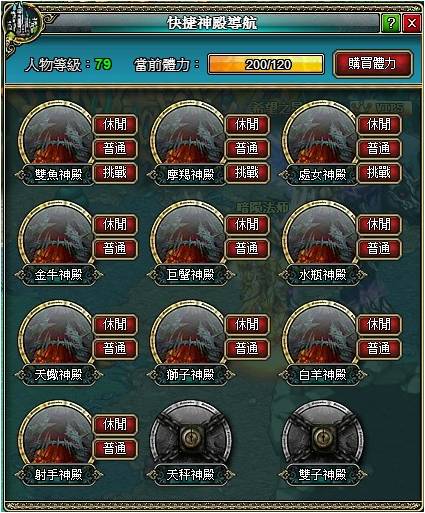Click the 射手神殿 temple portrait icon
The image size is (425, 513).
pyautogui.click(x=57, y=436)
